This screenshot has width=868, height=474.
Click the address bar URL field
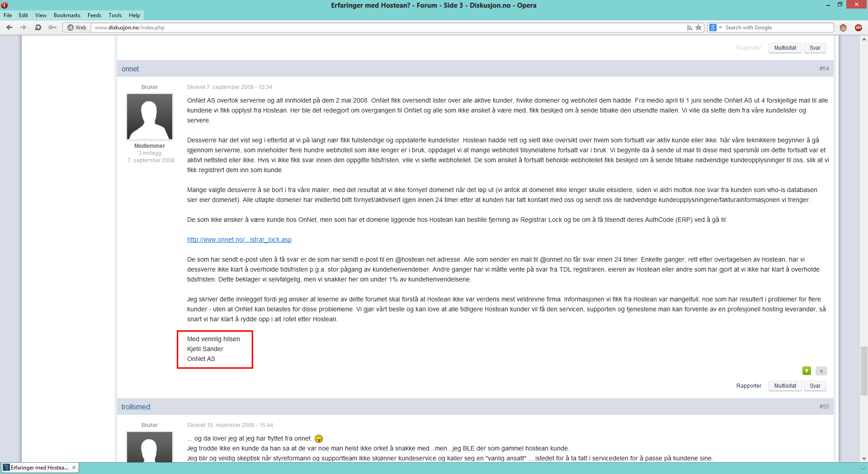[x=389, y=28]
